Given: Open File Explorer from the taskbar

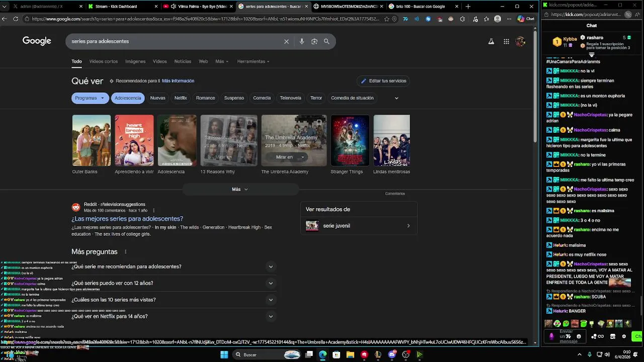Looking at the screenshot, I should (350, 354).
